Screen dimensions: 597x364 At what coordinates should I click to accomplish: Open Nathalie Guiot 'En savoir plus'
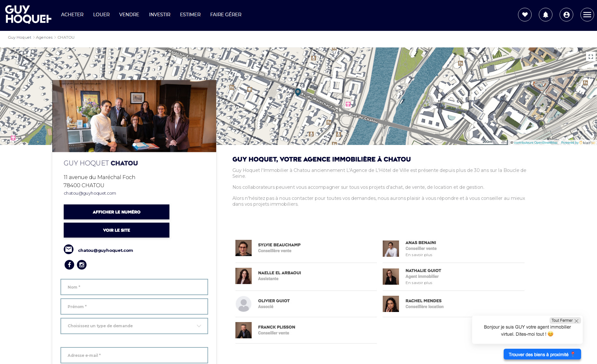tap(419, 283)
